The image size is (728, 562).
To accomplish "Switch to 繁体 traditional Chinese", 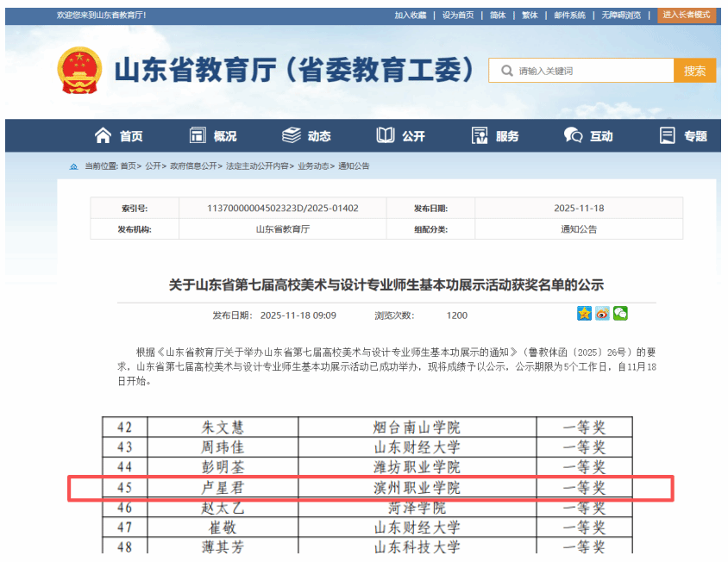I will pos(530,16).
